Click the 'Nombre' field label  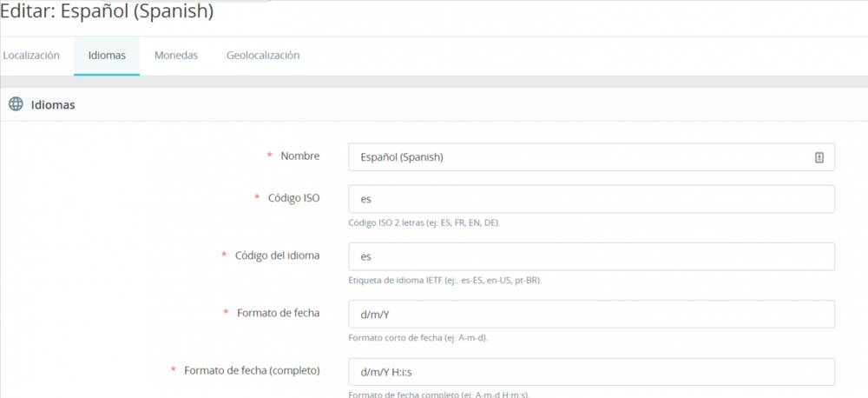pos(300,156)
